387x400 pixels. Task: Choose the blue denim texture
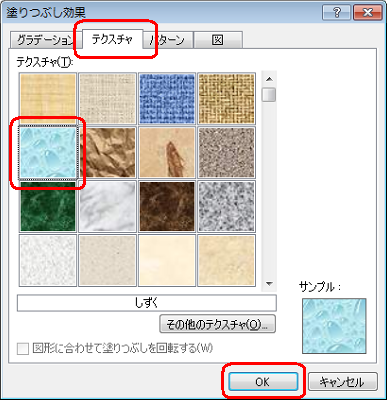point(167,99)
